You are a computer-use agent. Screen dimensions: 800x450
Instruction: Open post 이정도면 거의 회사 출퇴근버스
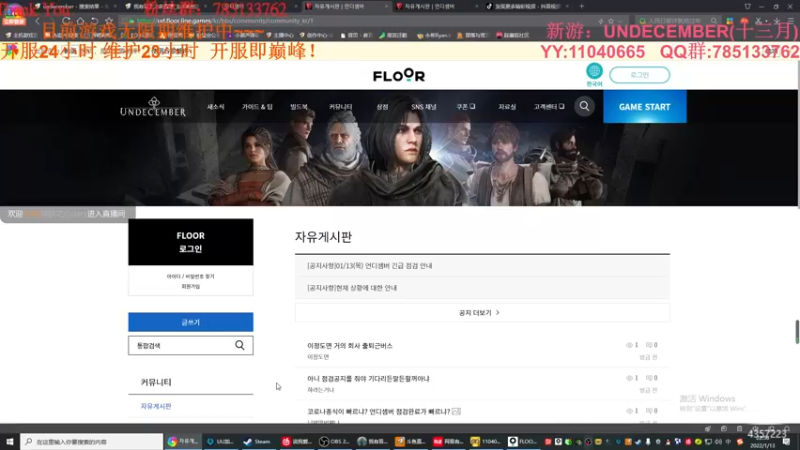(349, 345)
